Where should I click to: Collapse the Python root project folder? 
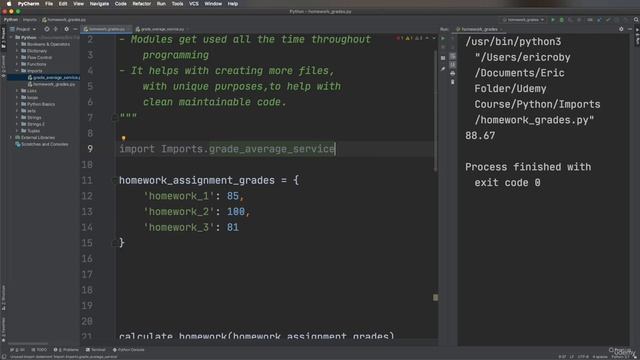point(11,38)
